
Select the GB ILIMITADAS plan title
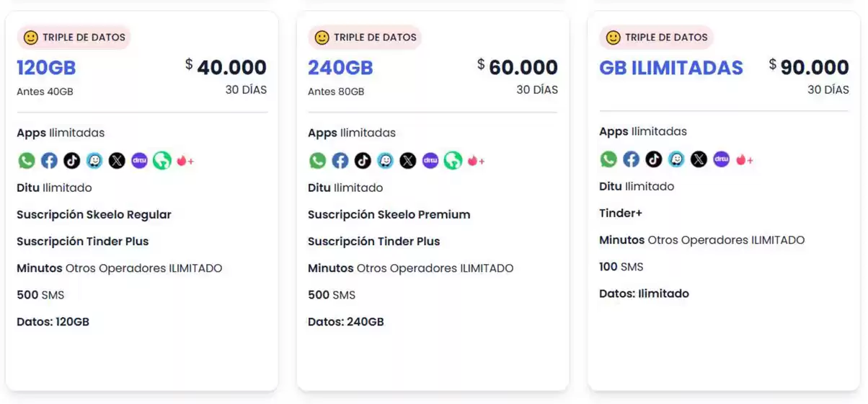pos(670,68)
